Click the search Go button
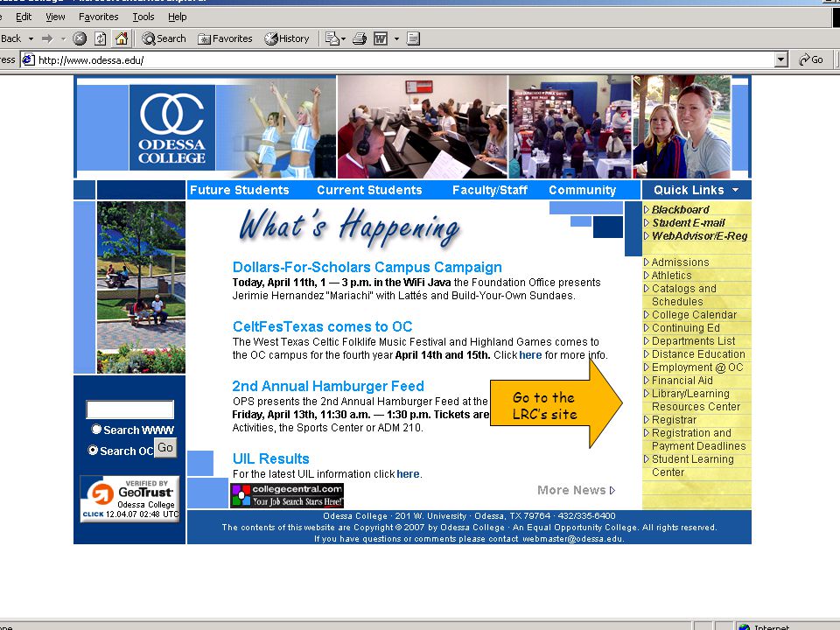This screenshot has height=630, width=840. click(165, 448)
